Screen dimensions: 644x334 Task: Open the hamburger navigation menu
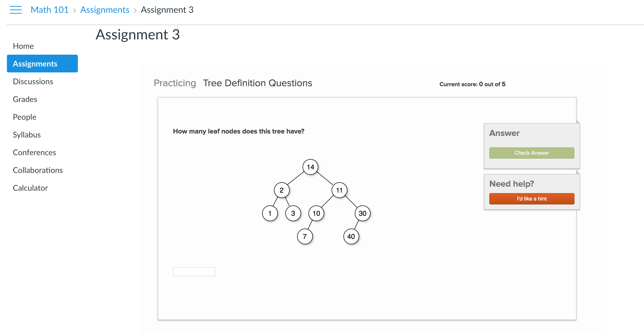pyautogui.click(x=16, y=10)
